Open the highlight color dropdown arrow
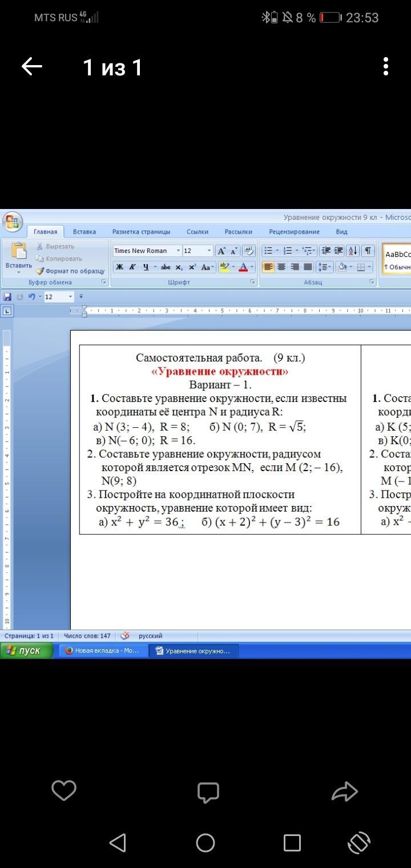The width and height of the screenshot is (411, 868). click(x=233, y=267)
